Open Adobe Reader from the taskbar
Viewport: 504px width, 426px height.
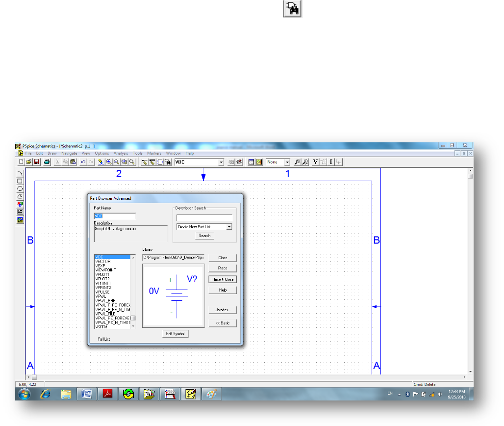point(107,394)
